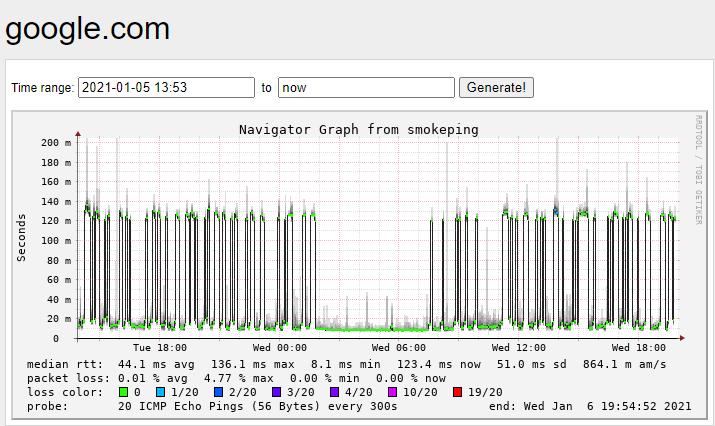Select the green 0 loss color swatch

point(123,392)
